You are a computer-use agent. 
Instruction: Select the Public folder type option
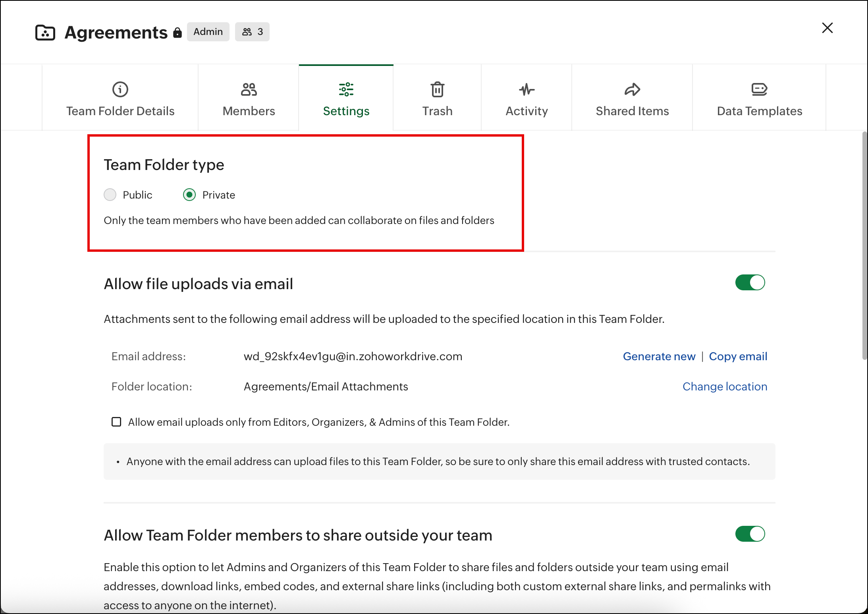click(x=110, y=195)
